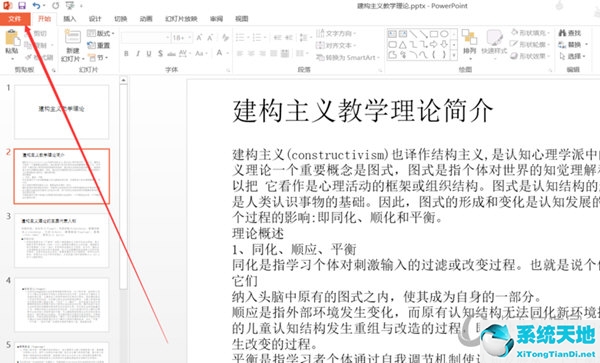
Task: Choose the triangle shape in the gallery
Action: pos(403,44)
